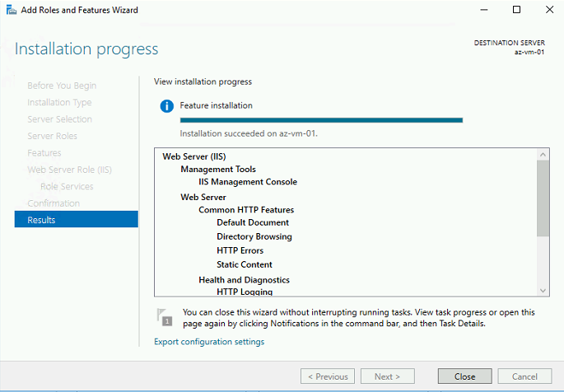Select the Web Server Role (IIS) step
This screenshot has height=392, width=564.
click(69, 170)
